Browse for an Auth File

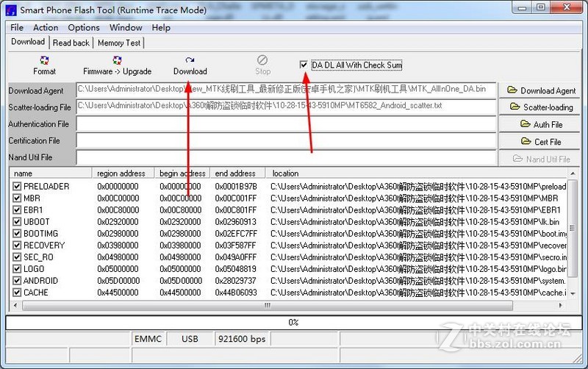click(539, 124)
